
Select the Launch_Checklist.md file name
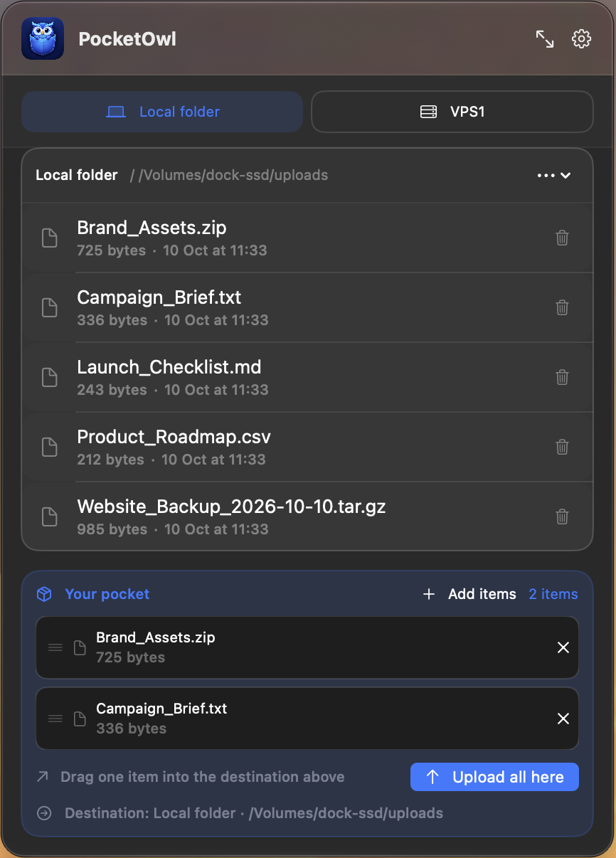coord(169,367)
